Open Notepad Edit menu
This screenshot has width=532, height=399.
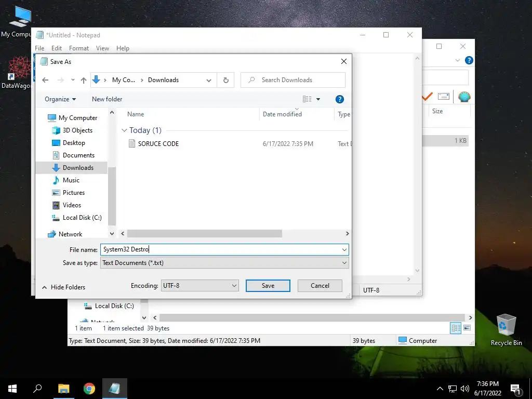[x=56, y=48]
